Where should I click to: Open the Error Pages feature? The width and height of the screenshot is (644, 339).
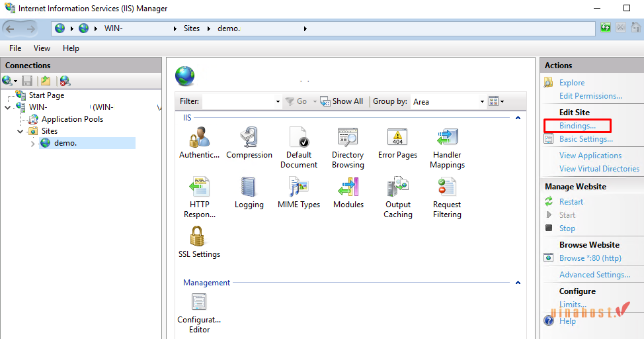(x=397, y=138)
